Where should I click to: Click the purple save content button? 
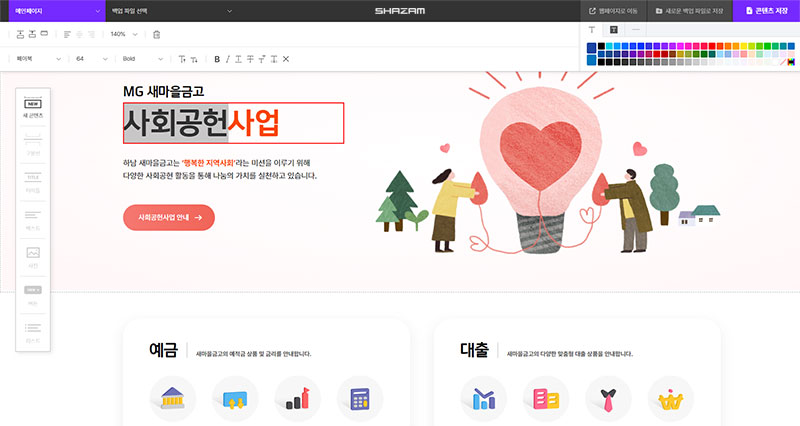pos(766,11)
